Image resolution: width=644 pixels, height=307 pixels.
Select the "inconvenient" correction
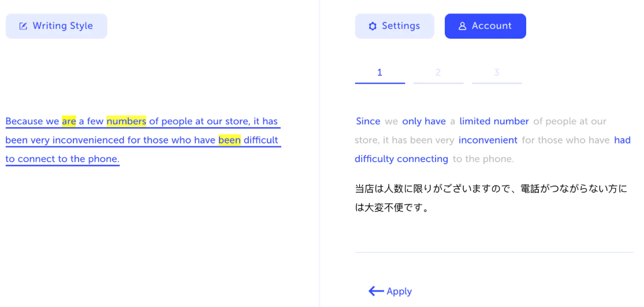pyautogui.click(x=487, y=140)
